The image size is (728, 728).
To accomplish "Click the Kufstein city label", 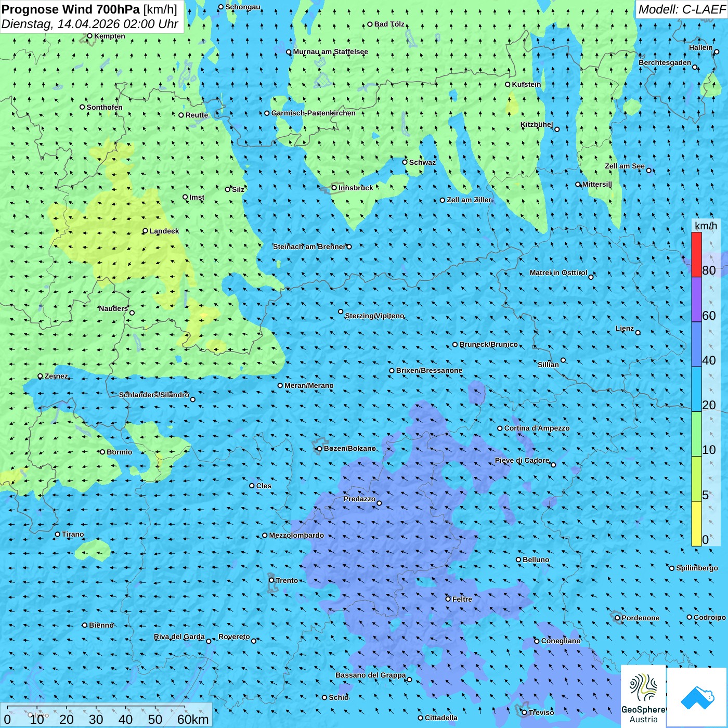I will [526, 84].
